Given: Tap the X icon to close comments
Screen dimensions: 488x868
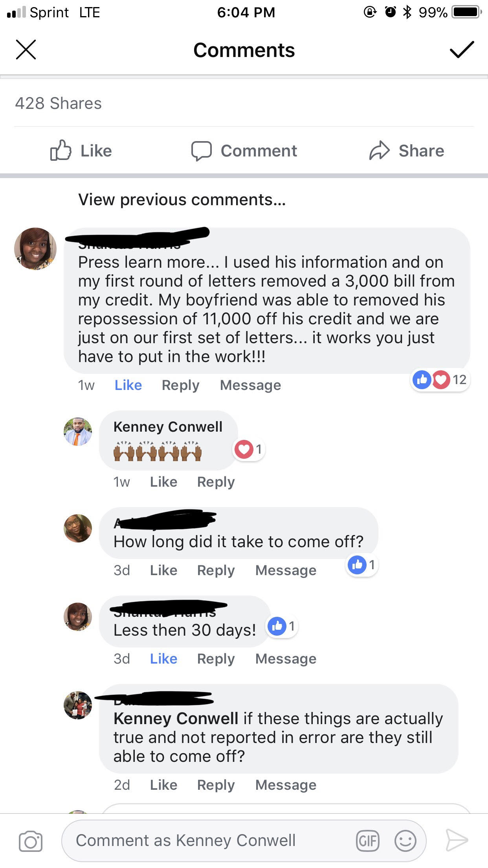Looking at the screenshot, I should pos(26,50).
